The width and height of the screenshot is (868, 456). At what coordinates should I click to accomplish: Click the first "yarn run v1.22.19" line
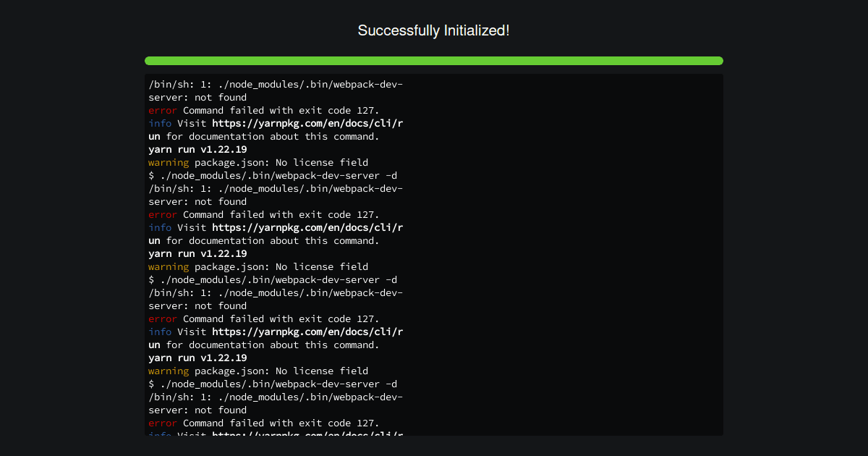point(197,149)
